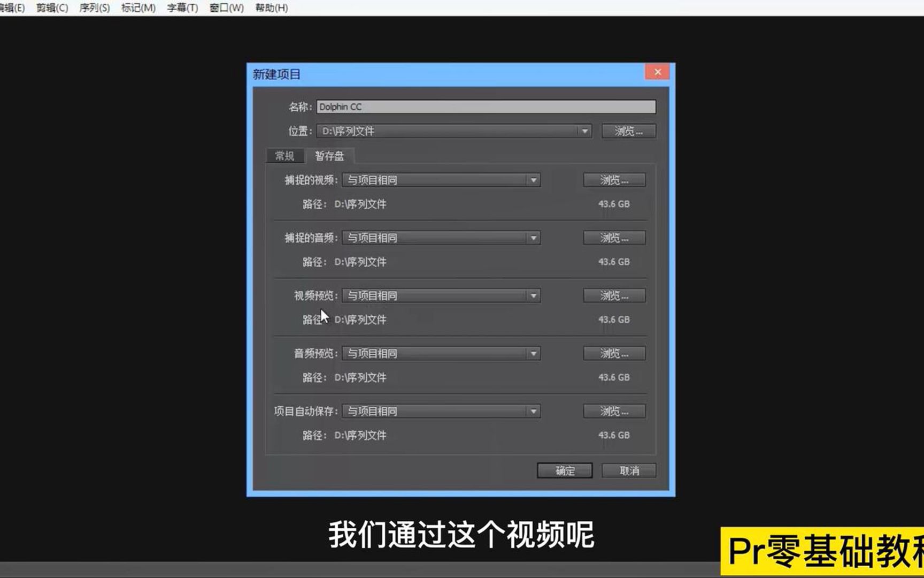Click 浏览 next to 捕捉的视频
This screenshot has width=924, height=578.
(x=614, y=180)
